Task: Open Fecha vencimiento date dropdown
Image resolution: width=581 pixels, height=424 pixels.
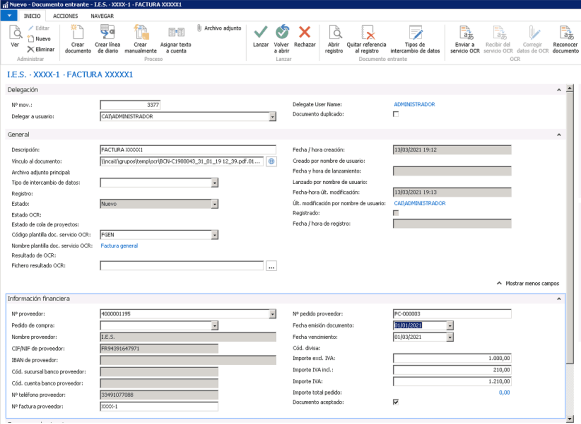Action: 450,337
